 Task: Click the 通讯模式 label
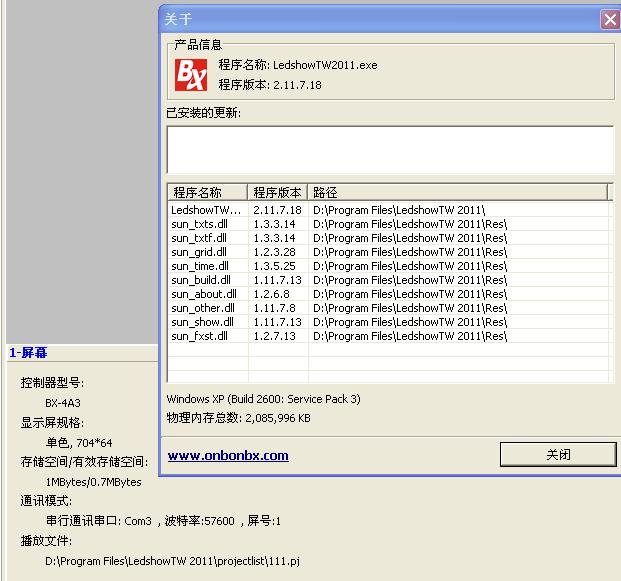click(x=46, y=501)
